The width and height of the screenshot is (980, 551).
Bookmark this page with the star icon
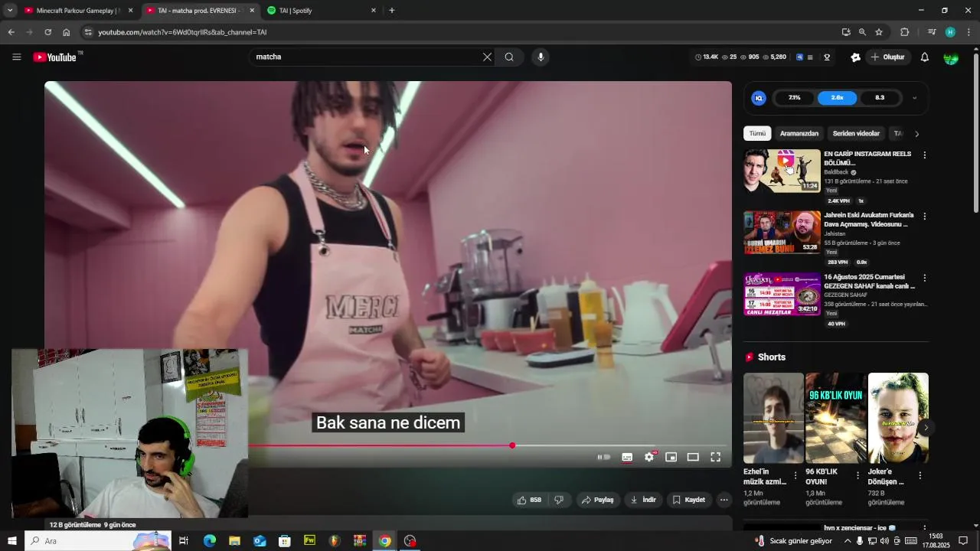pyautogui.click(x=879, y=32)
